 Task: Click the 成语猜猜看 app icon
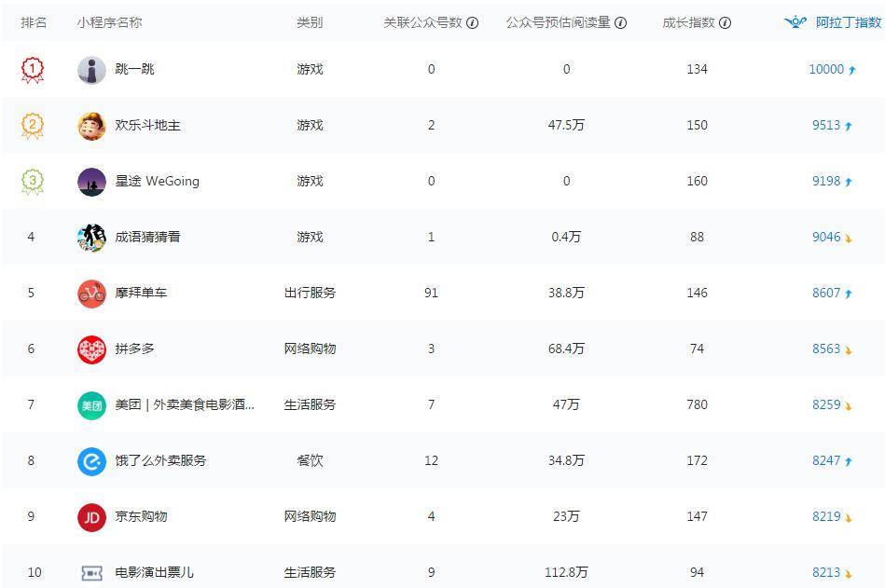pos(91,238)
